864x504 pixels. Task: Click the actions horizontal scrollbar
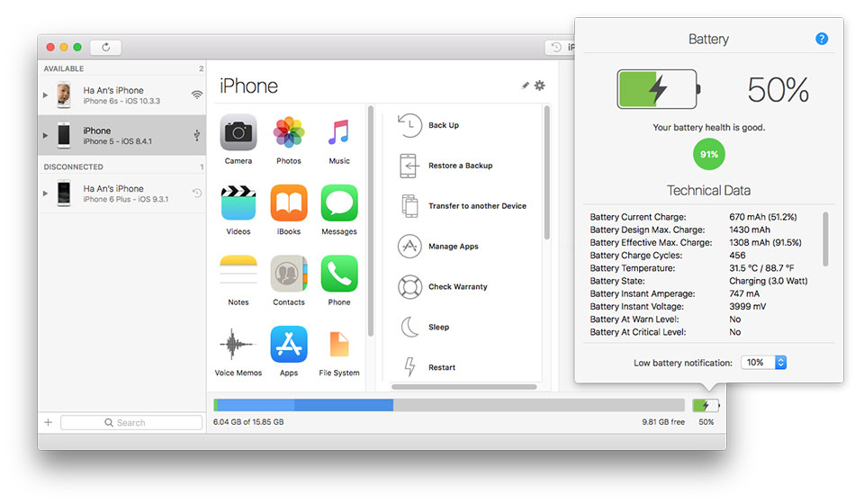pos(464,387)
